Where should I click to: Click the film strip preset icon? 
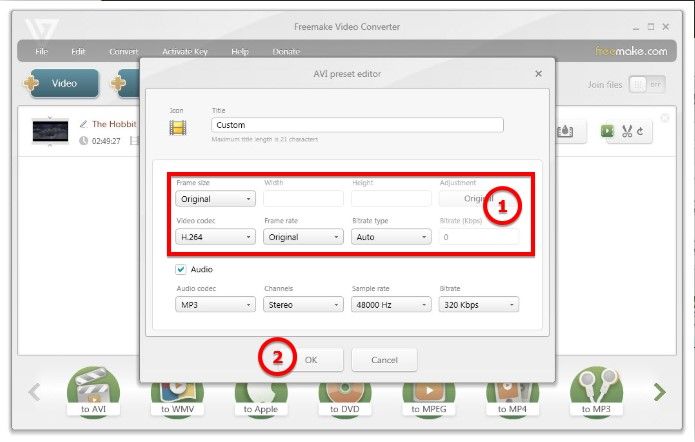coord(178,127)
